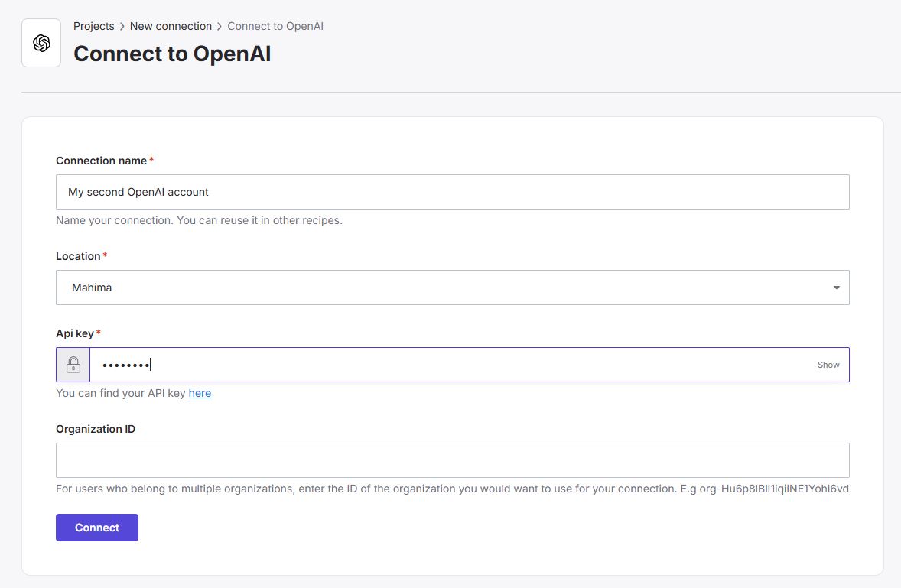Click the Connect to OpenAI breadcrumb item
The width and height of the screenshot is (901, 588).
[x=275, y=26]
